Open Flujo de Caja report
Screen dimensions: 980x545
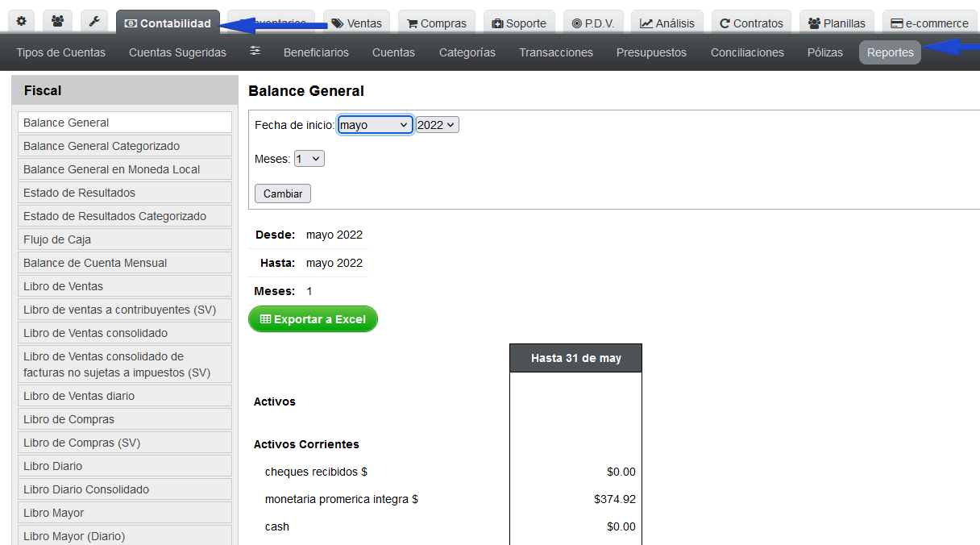click(125, 239)
